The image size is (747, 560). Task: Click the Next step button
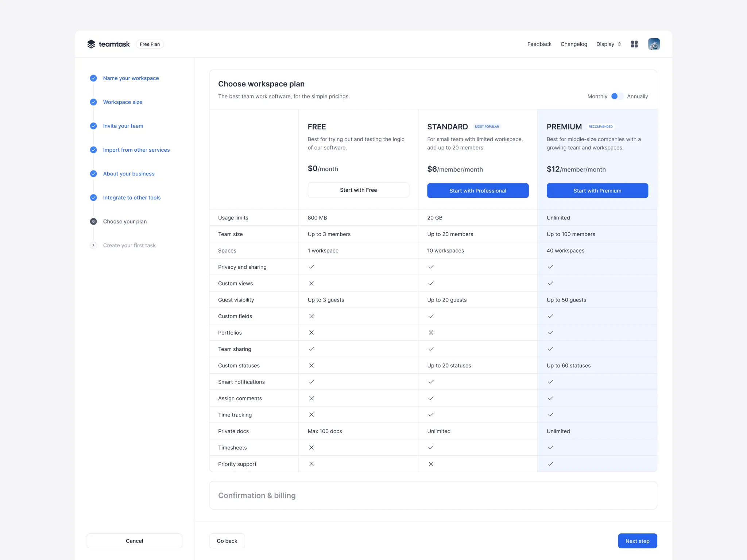point(637,541)
